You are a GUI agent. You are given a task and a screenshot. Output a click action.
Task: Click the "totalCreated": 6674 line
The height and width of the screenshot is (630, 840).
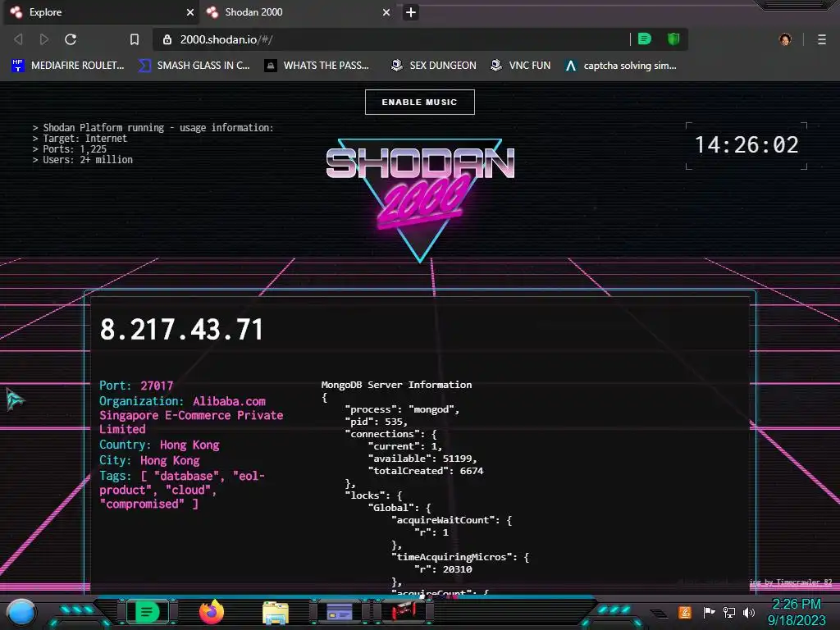pyautogui.click(x=426, y=471)
